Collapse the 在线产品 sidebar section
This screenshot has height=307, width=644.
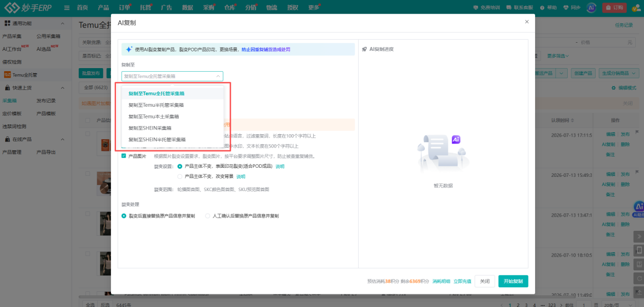pyautogui.click(x=63, y=139)
